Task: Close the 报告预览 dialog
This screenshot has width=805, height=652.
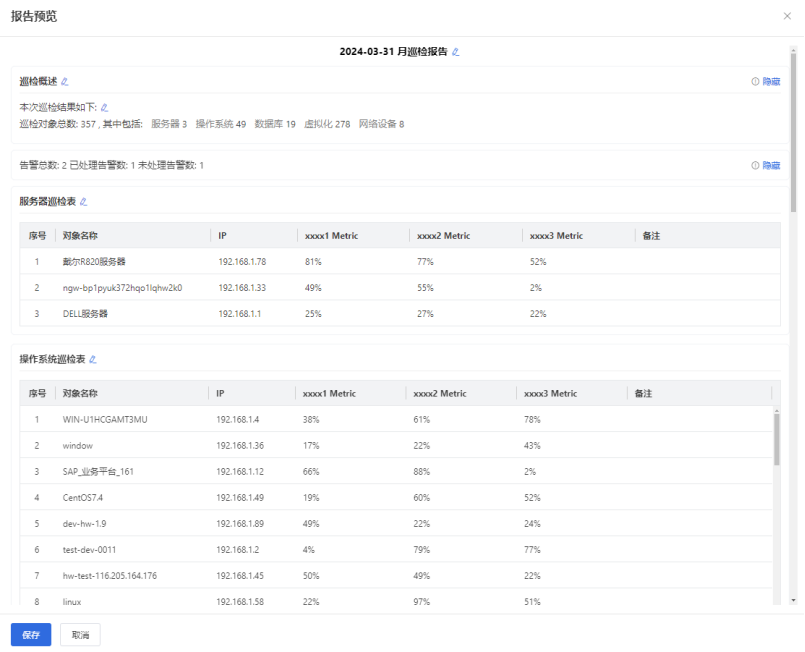Action: [x=787, y=16]
